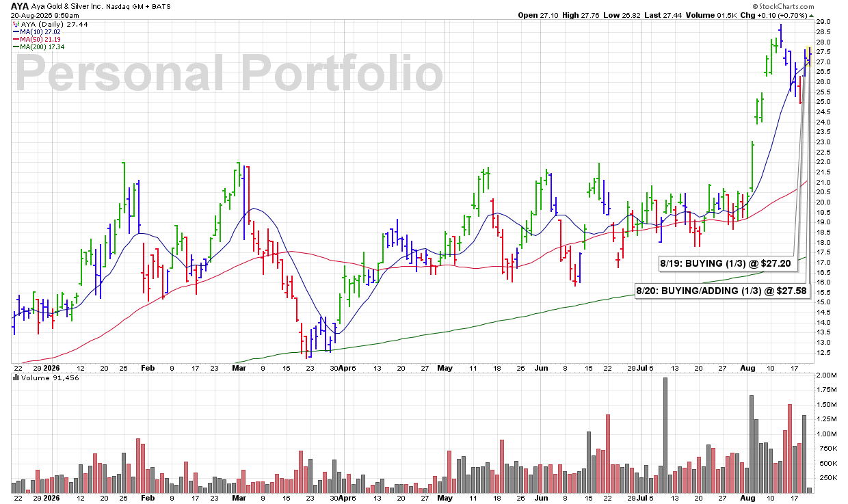Click the Volume legend icon in lower panel

pyautogui.click(x=14, y=378)
